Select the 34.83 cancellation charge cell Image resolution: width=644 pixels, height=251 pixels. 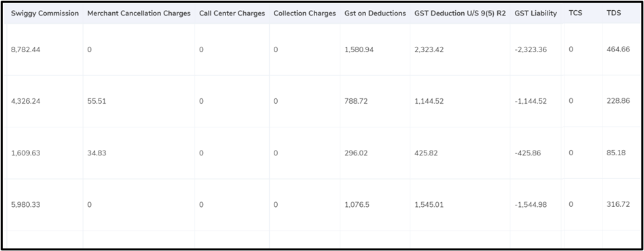coord(97,153)
